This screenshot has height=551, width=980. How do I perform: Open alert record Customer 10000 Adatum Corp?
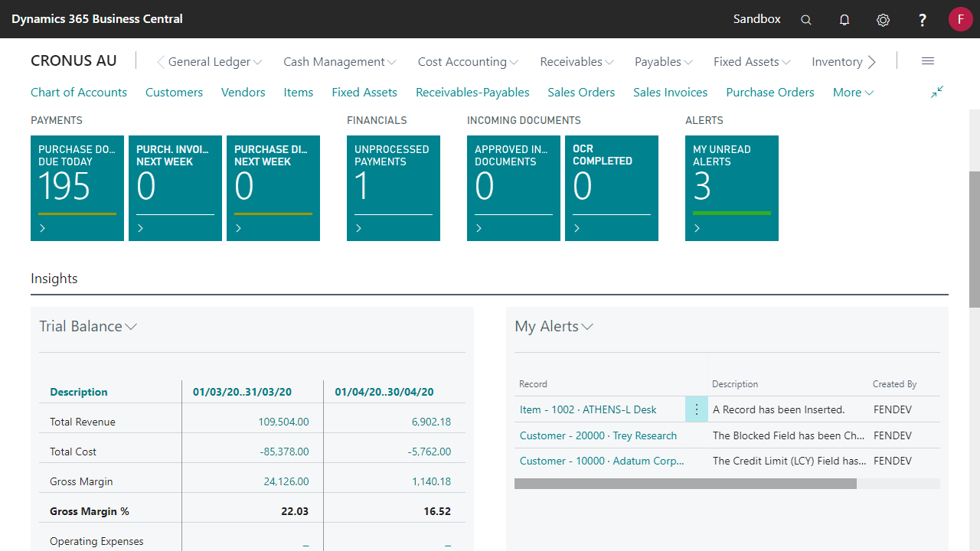click(602, 461)
